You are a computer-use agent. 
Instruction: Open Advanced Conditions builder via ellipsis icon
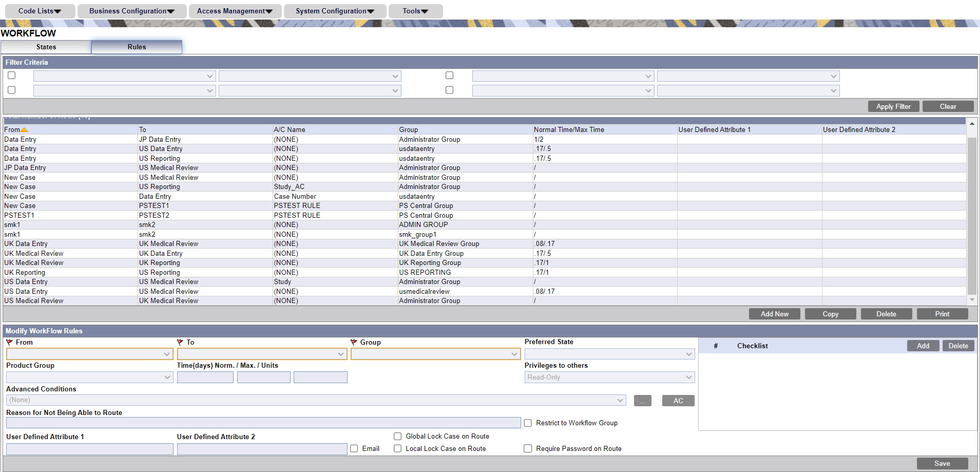[x=642, y=401]
